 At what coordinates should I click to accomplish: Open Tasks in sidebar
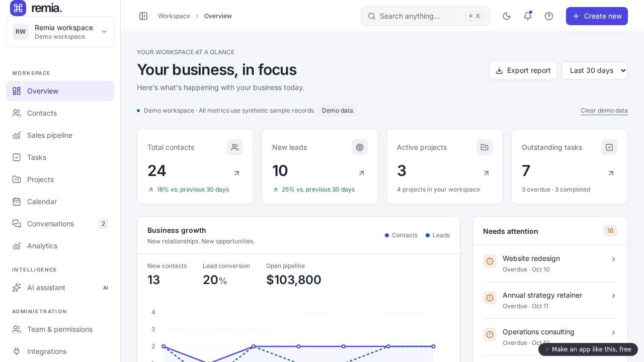(x=60, y=157)
